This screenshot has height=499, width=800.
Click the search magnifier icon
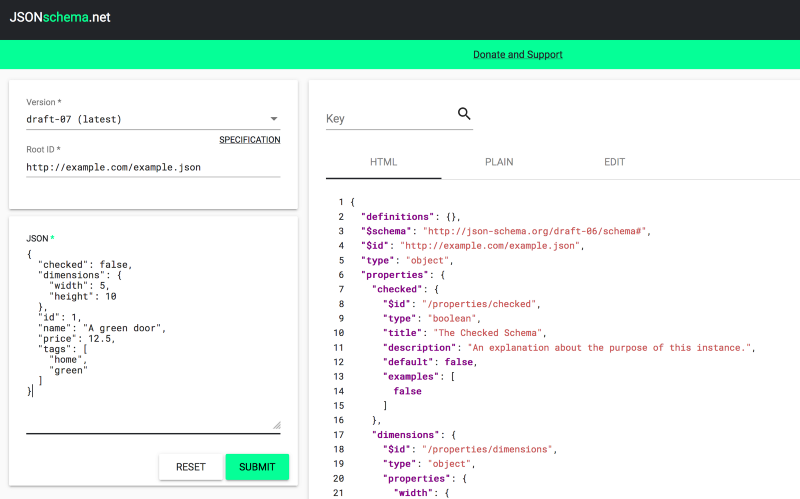tap(464, 113)
